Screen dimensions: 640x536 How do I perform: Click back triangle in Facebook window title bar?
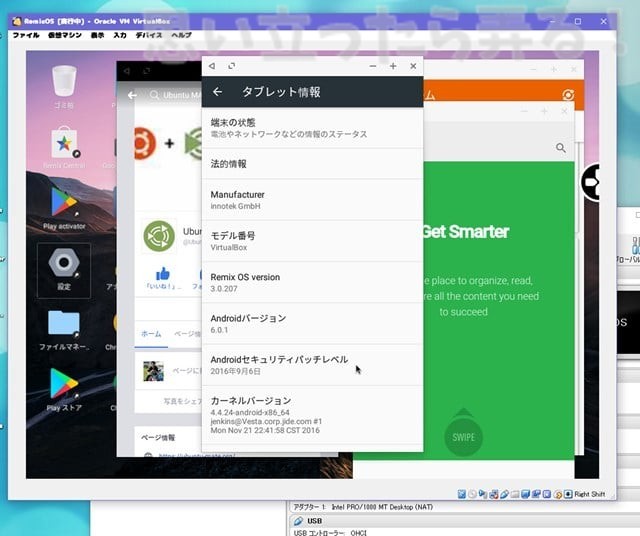coord(127,71)
